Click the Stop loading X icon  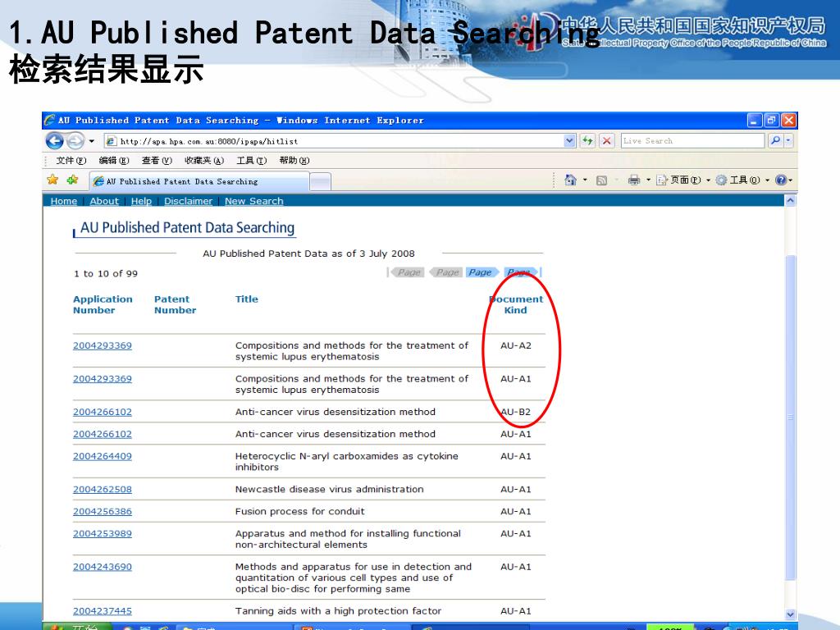click(607, 141)
